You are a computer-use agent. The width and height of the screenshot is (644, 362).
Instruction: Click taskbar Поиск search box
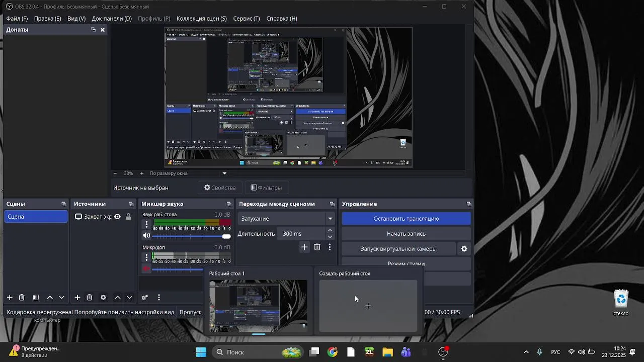(x=257, y=352)
